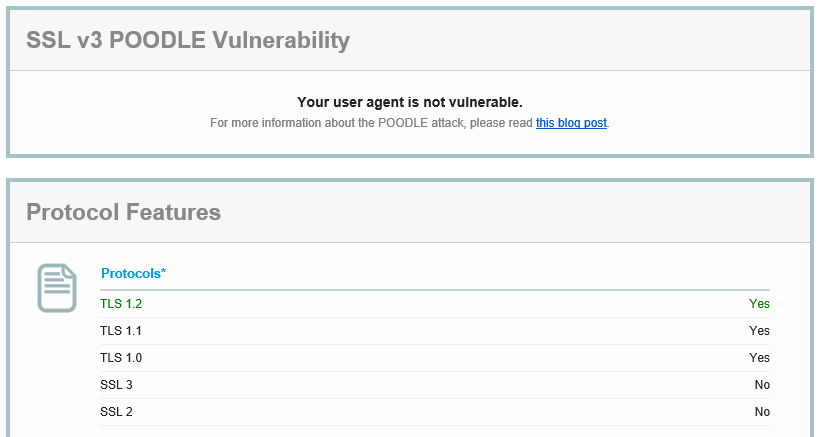Click the bold 'Your user agent is not vulnerable' text
The width and height of the screenshot is (820, 437).
[x=410, y=102]
